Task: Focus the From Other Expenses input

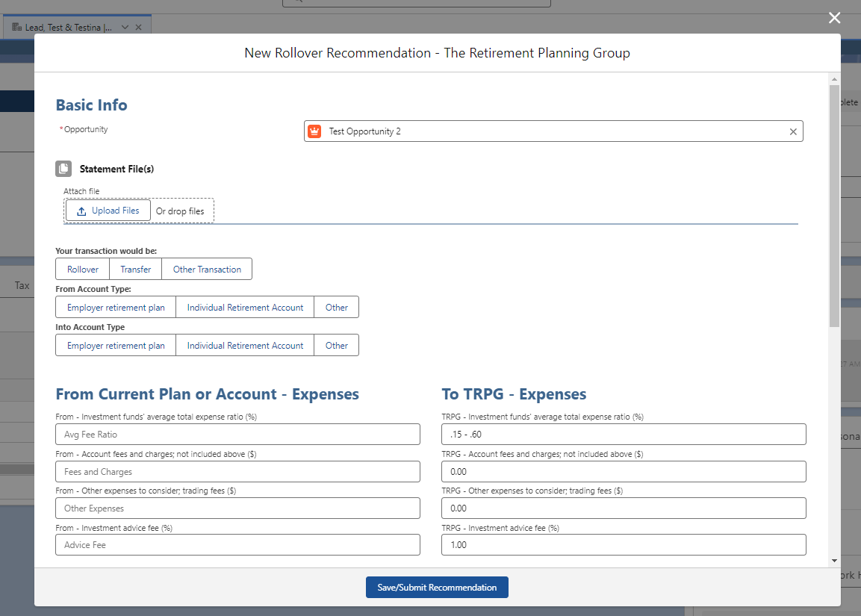Action: [237, 508]
